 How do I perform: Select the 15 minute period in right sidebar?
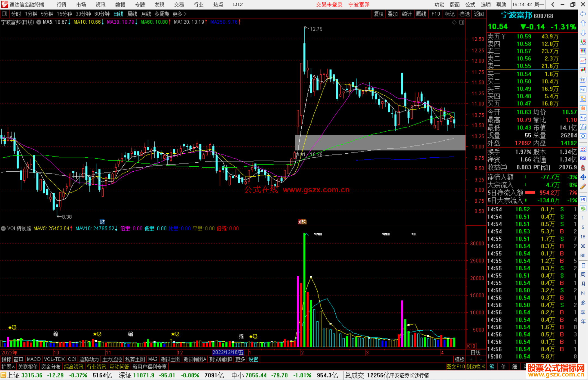[583, 237]
